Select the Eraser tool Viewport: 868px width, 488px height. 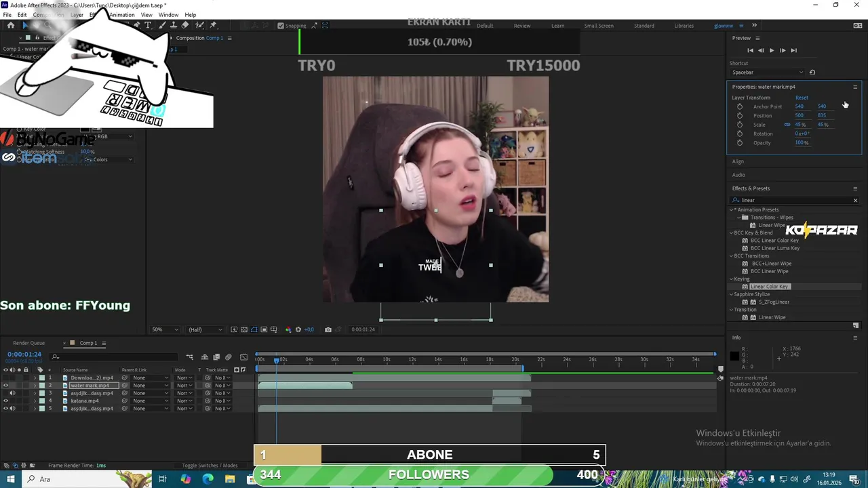[x=185, y=25]
